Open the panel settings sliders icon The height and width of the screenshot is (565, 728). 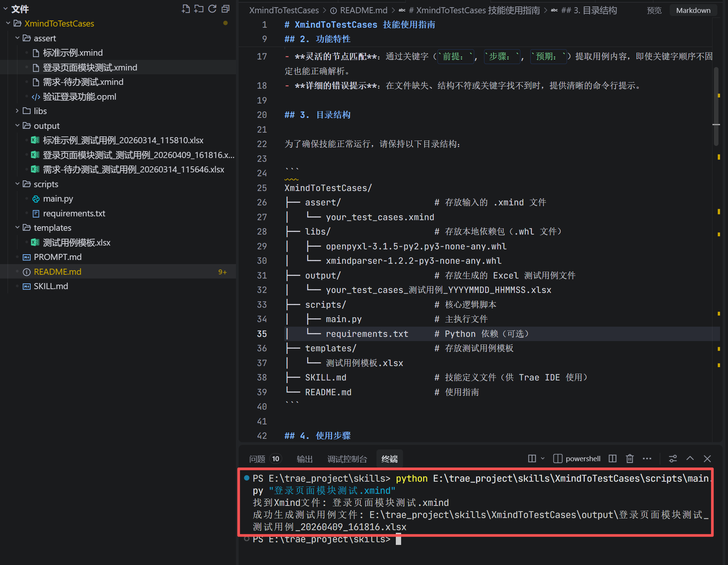(673, 459)
